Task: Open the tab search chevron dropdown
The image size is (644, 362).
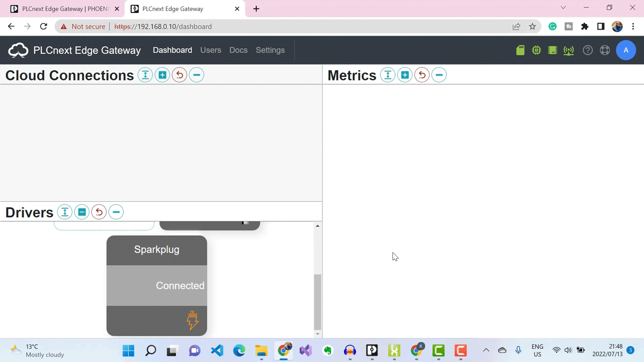Action: point(563,8)
